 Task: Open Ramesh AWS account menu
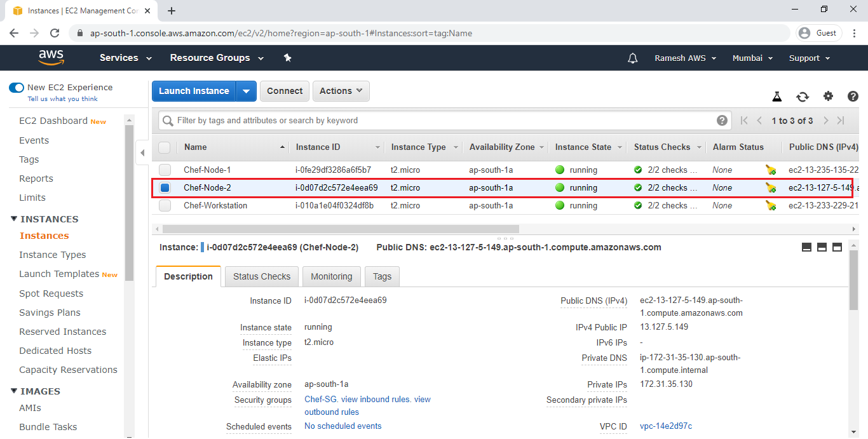(x=686, y=58)
